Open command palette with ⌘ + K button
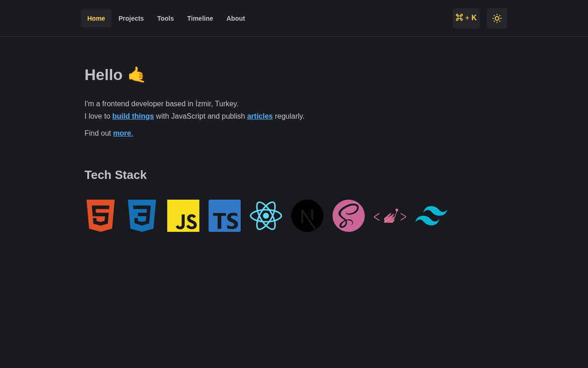Image resolution: width=588 pixels, height=368 pixels. pyautogui.click(x=466, y=18)
